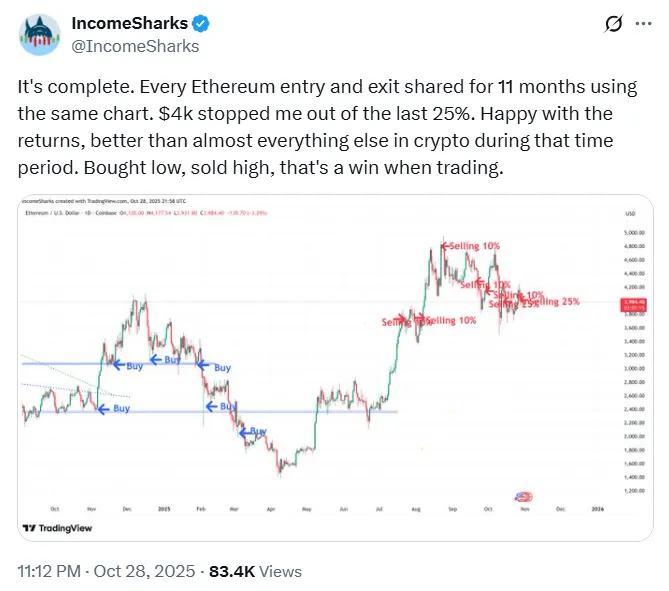
Task: Click the Ethereum / U.S. Dollar chart title
Action: click(x=62, y=214)
